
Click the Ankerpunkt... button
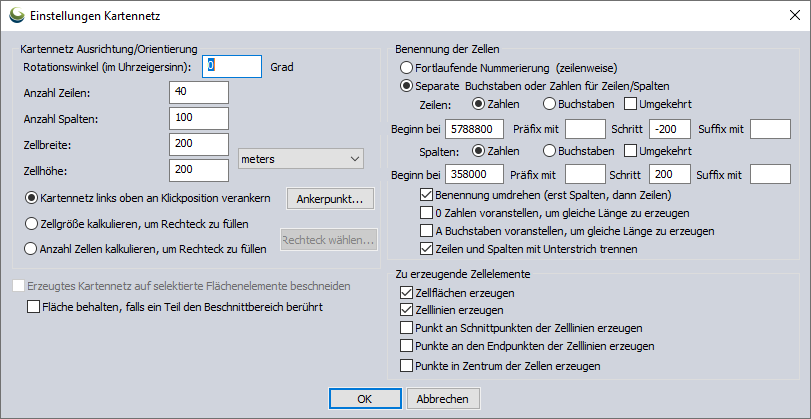pos(330,199)
